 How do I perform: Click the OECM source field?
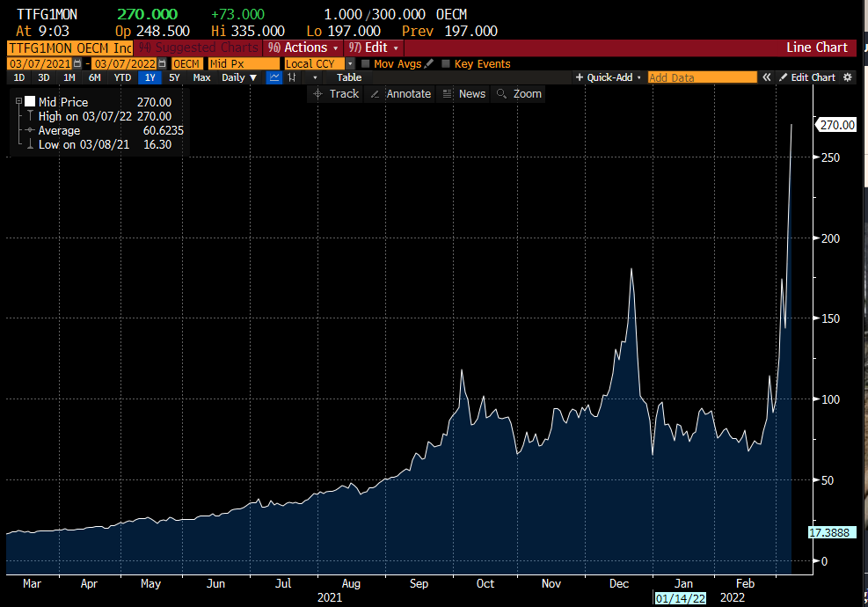[x=186, y=63]
